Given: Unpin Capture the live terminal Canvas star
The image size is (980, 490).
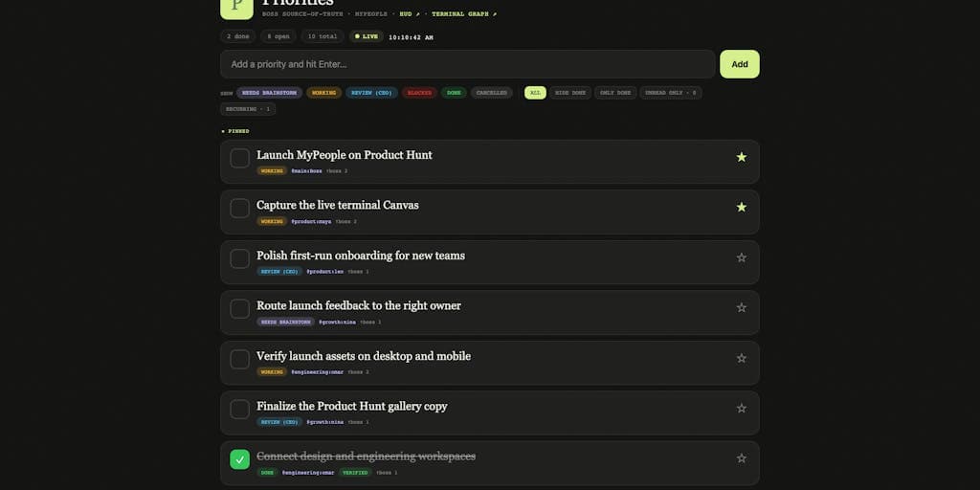Looking at the screenshot, I should click(742, 207).
